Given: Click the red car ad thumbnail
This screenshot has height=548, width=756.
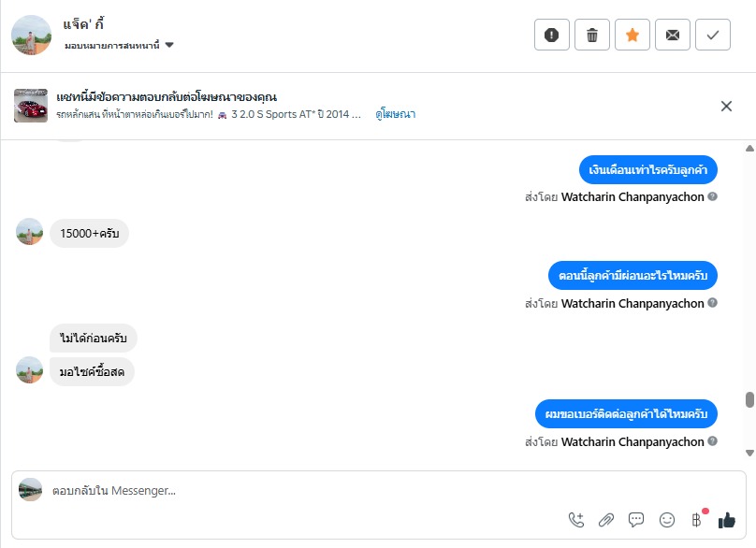Looking at the screenshot, I should (x=31, y=106).
